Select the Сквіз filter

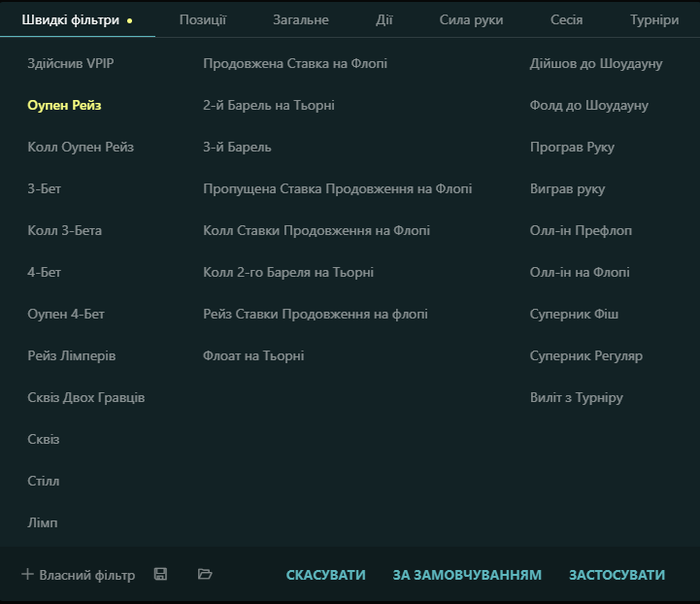44,439
